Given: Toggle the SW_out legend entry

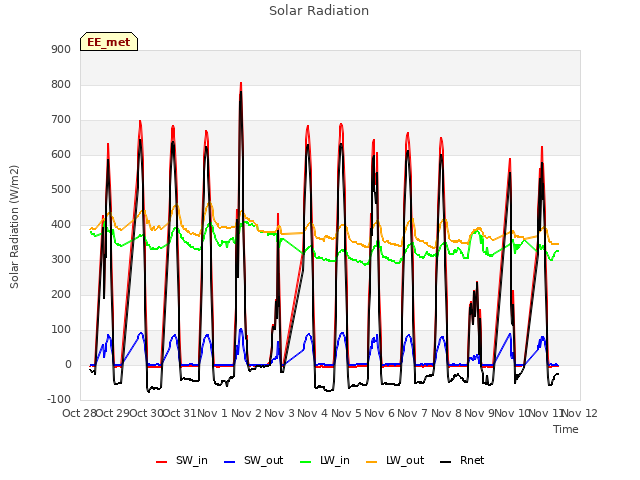Looking at the screenshot, I should 253,460.
